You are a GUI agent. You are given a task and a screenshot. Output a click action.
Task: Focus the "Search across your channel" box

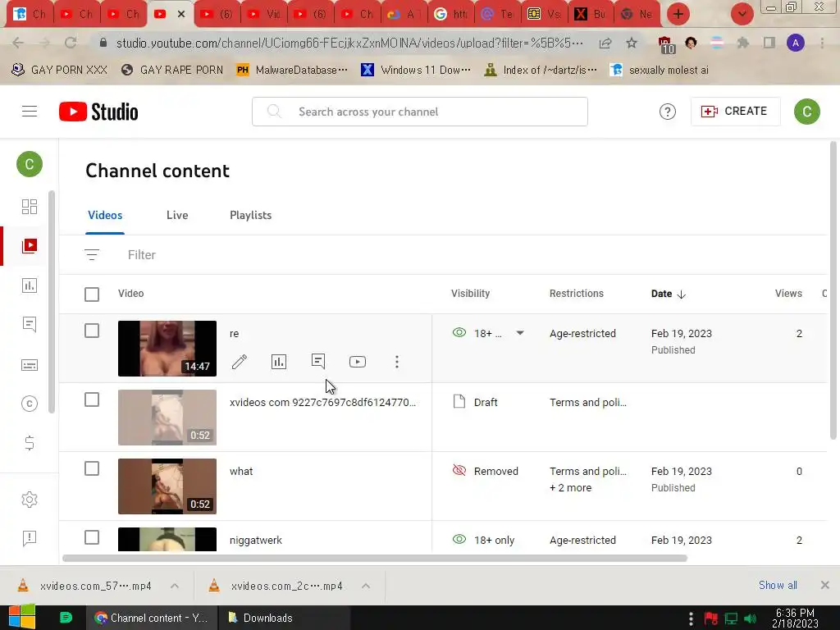click(x=420, y=112)
